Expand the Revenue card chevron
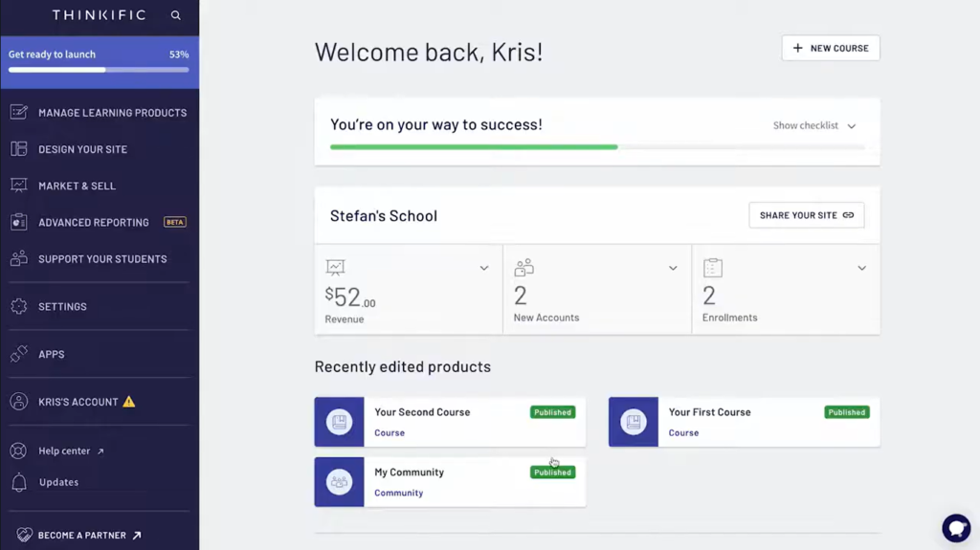Screen dimensions: 980x550 (x=483, y=268)
